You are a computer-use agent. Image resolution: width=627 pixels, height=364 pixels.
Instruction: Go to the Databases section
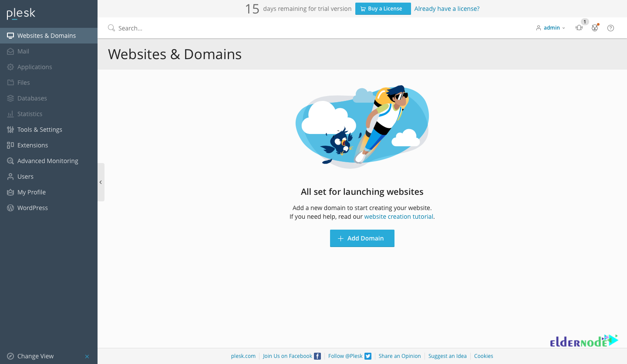(32, 98)
